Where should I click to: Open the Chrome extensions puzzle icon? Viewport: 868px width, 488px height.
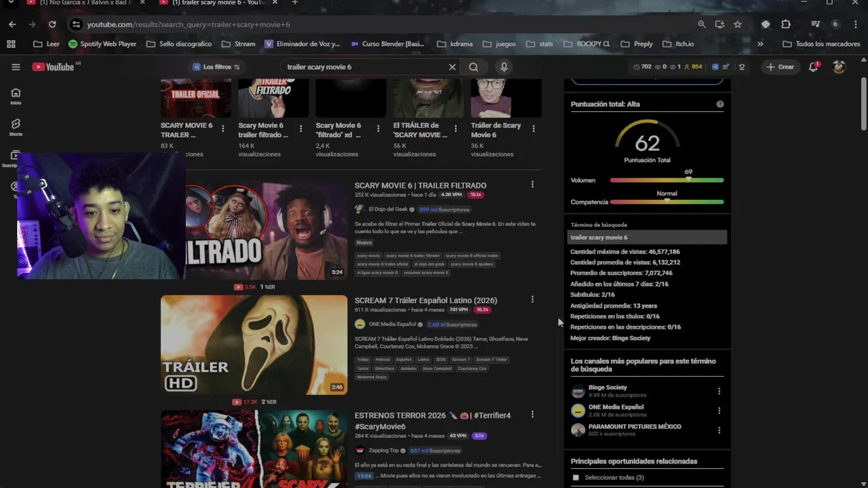(x=786, y=24)
